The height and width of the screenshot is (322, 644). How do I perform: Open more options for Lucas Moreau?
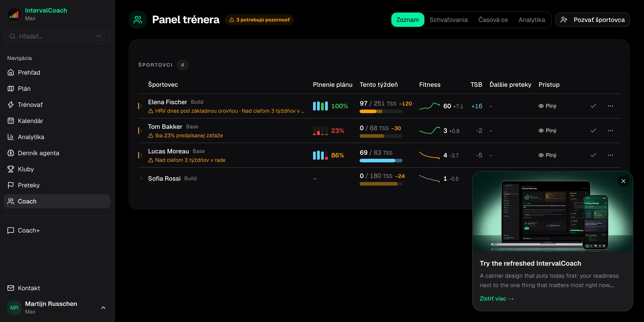(610, 155)
